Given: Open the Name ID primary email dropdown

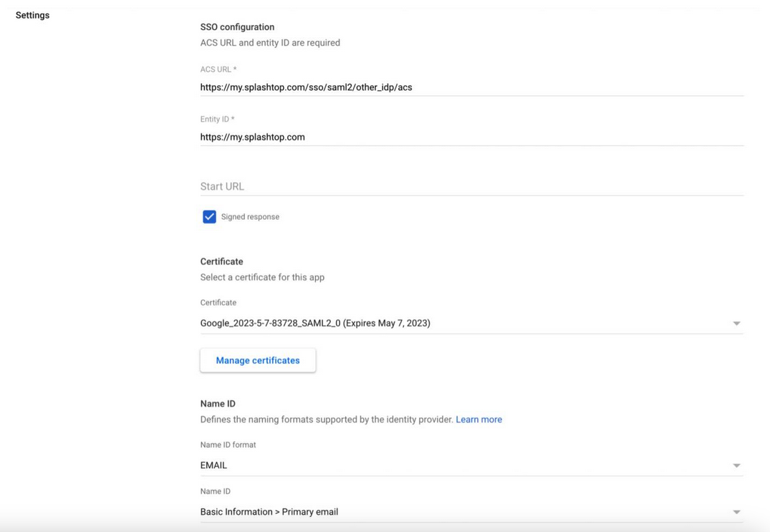Looking at the screenshot, I should [x=472, y=512].
